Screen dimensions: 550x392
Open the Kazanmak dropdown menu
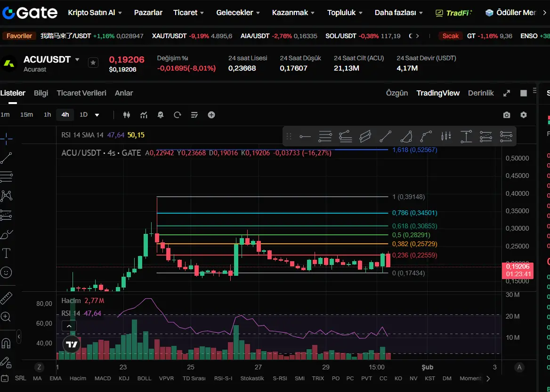pyautogui.click(x=293, y=13)
